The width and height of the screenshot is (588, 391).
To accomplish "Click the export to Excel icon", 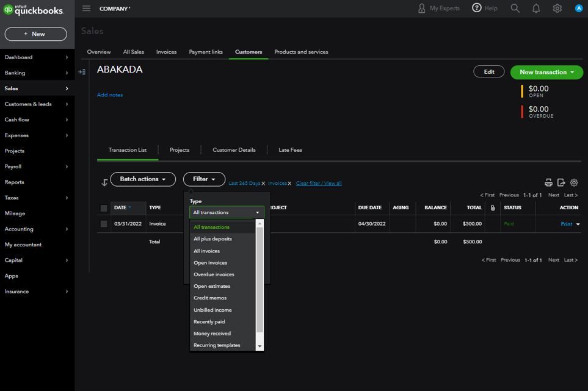I will point(561,182).
